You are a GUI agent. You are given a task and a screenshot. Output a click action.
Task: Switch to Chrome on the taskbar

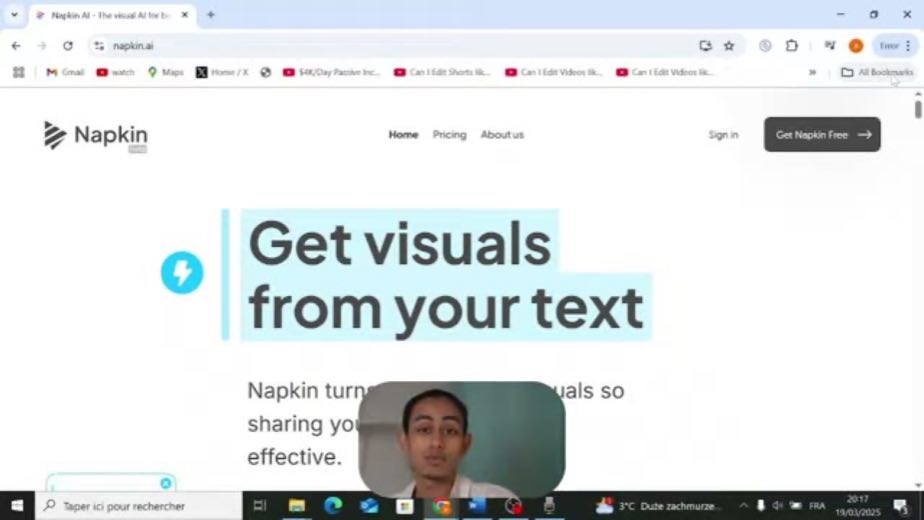click(441, 506)
